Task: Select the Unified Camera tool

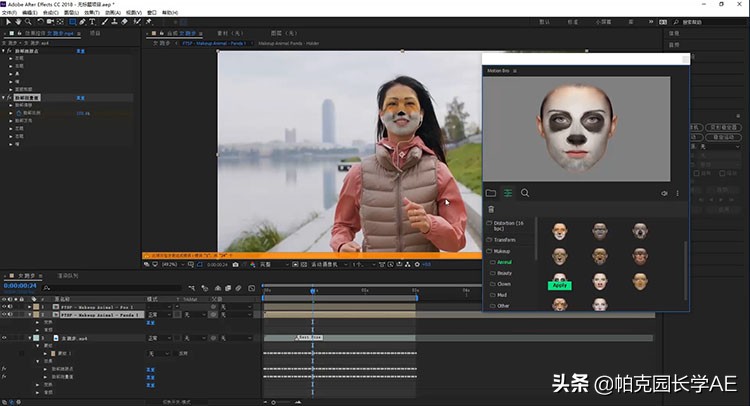Action: (x=50, y=22)
